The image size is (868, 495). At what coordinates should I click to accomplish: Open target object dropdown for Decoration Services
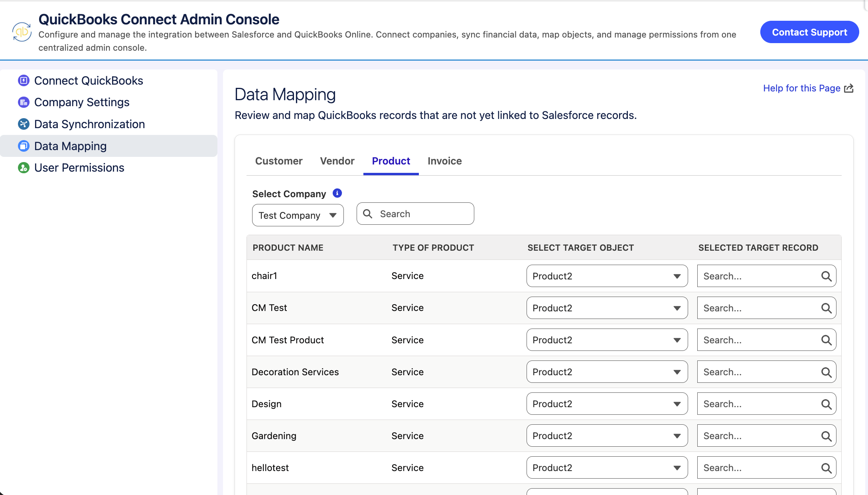(x=607, y=372)
